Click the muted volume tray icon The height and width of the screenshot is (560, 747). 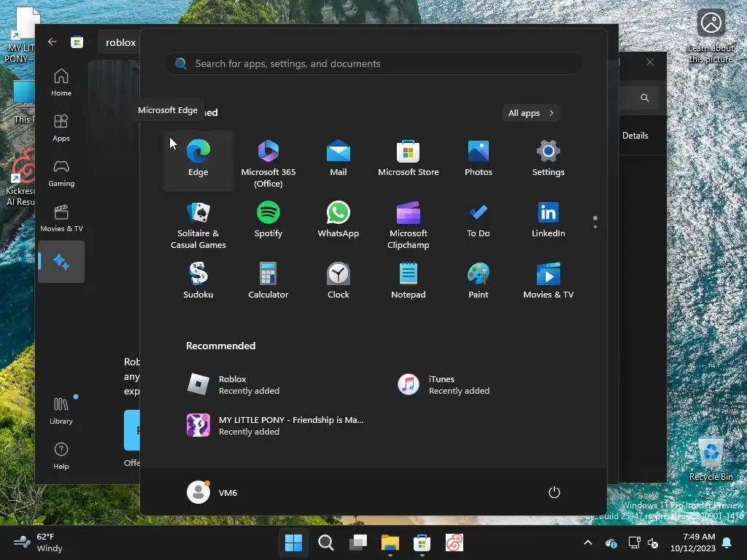[653, 542]
